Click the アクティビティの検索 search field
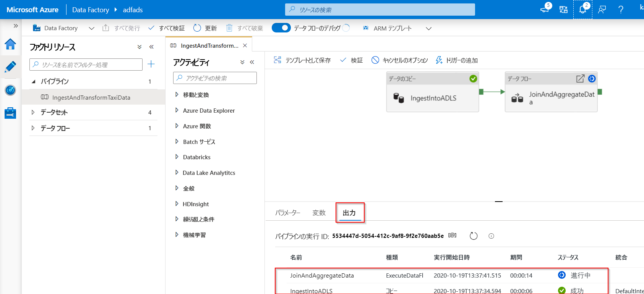The height and width of the screenshot is (294, 644). [215, 78]
